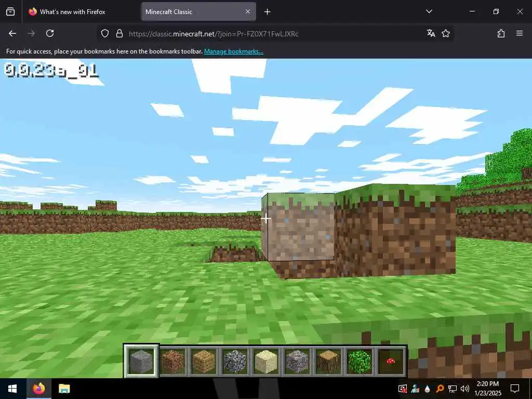Click the Manage bookmarks link
The width and height of the screenshot is (532, 399).
(x=233, y=51)
